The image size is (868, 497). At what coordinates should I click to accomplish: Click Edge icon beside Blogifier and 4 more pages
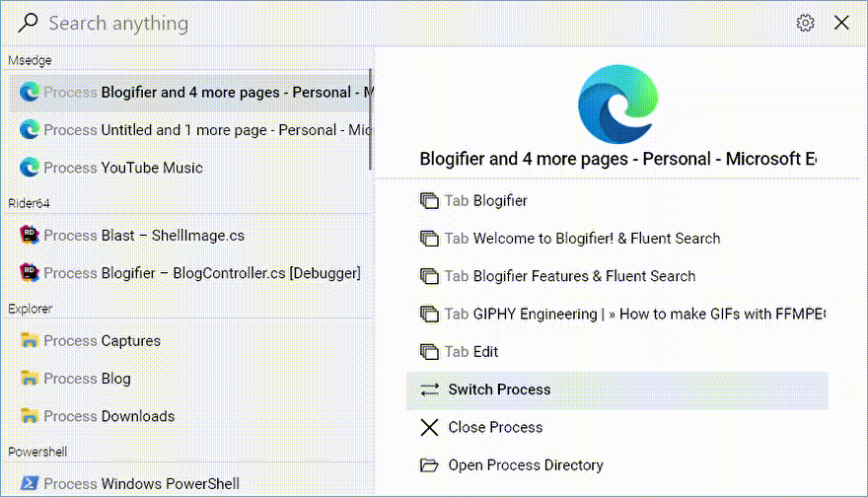coord(30,92)
